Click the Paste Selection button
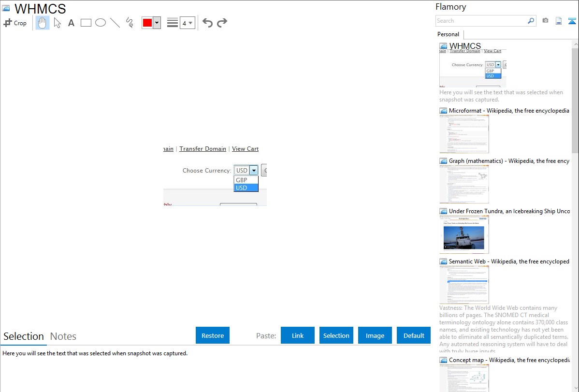579x392 pixels. pyautogui.click(x=336, y=335)
